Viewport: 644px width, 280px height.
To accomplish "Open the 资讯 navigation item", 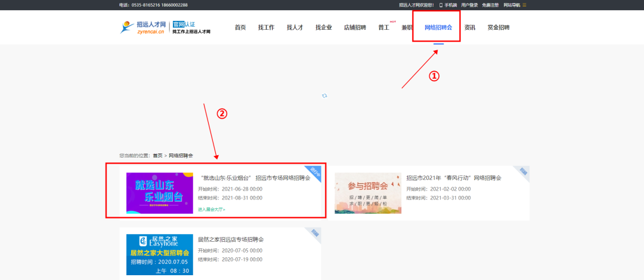I will [470, 27].
